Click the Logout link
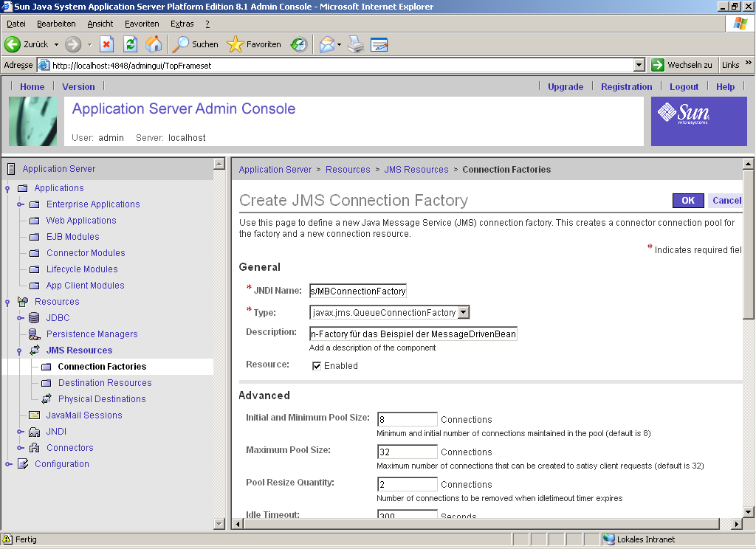Screen dimensions: 756x549 (x=684, y=87)
